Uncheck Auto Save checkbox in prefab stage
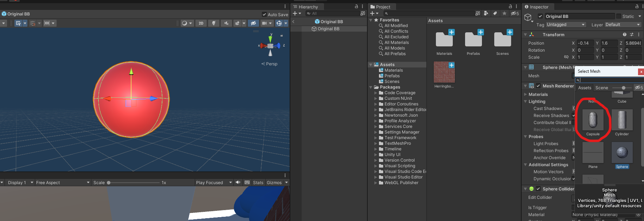Viewport: 644px width, 221px height. click(264, 14)
